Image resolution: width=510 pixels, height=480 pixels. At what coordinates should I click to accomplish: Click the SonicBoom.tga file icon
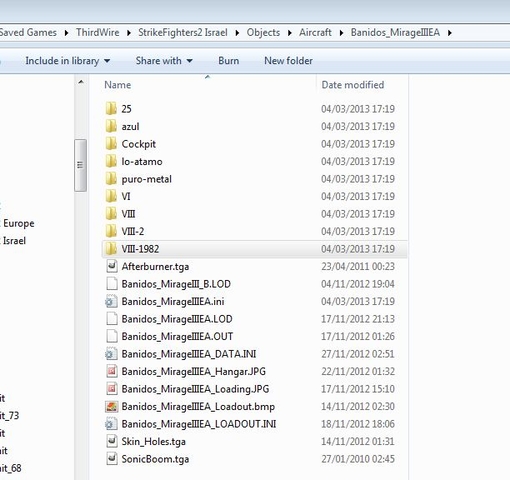click(x=111, y=459)
